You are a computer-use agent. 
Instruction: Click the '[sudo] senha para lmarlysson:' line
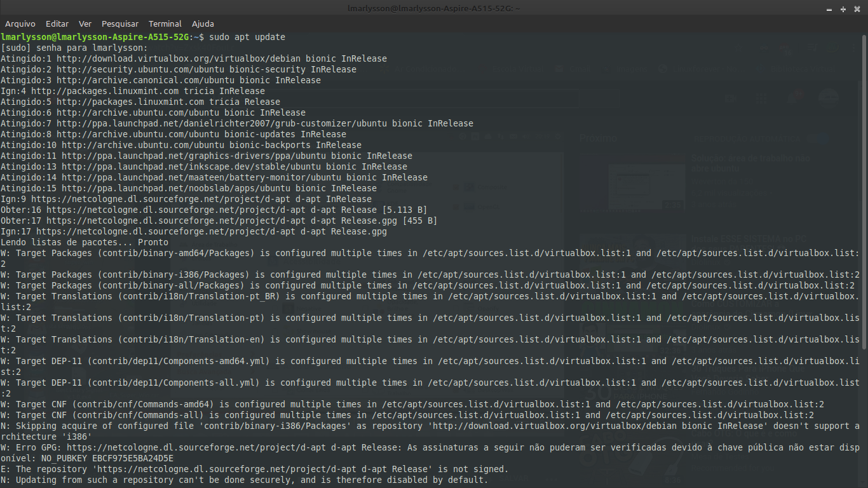(x=74, y=48)
